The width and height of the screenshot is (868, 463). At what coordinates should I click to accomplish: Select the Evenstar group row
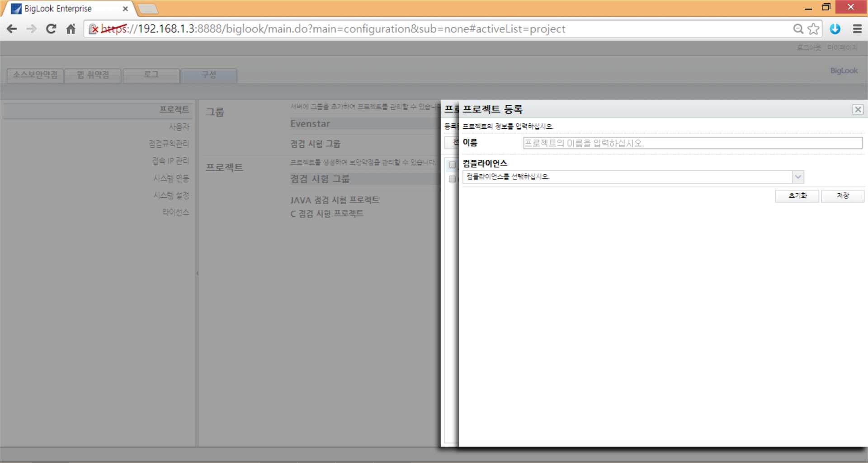tap(365, 124)
